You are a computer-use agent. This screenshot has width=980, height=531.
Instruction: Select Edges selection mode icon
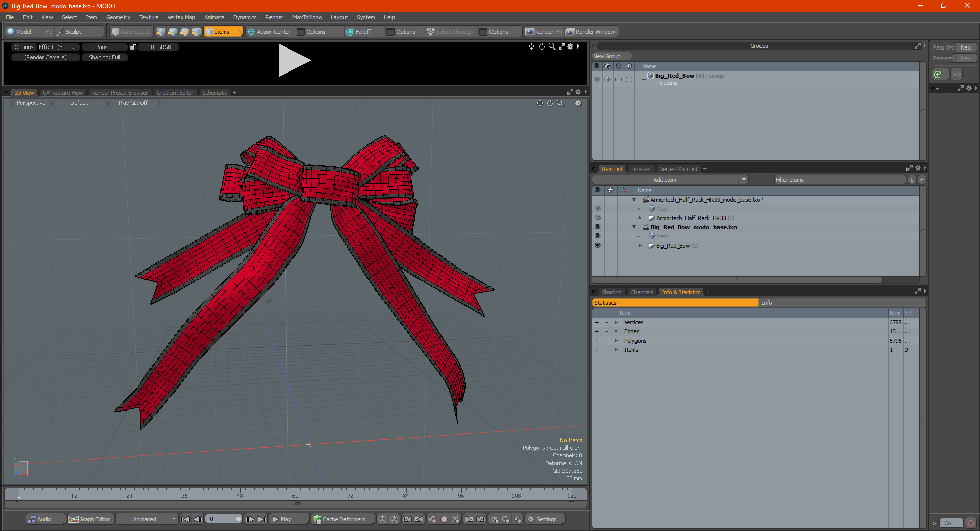click(x=173, y=32)
